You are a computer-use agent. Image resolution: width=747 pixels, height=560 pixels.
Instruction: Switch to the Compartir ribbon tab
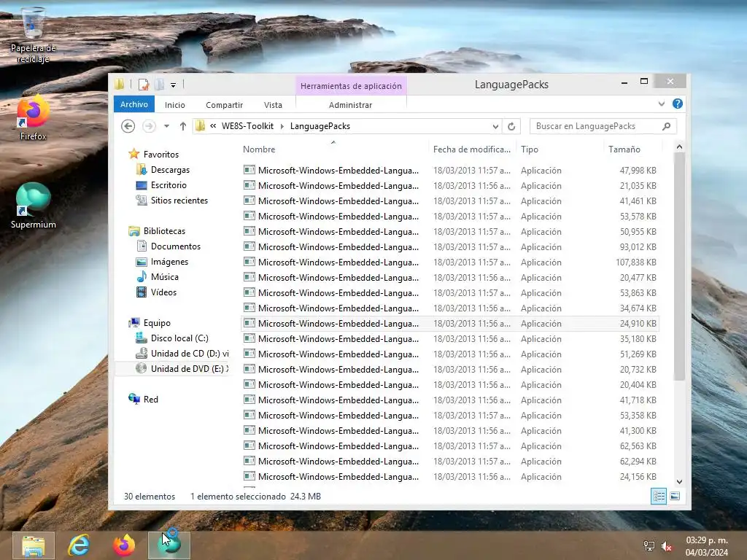[225, 105]
